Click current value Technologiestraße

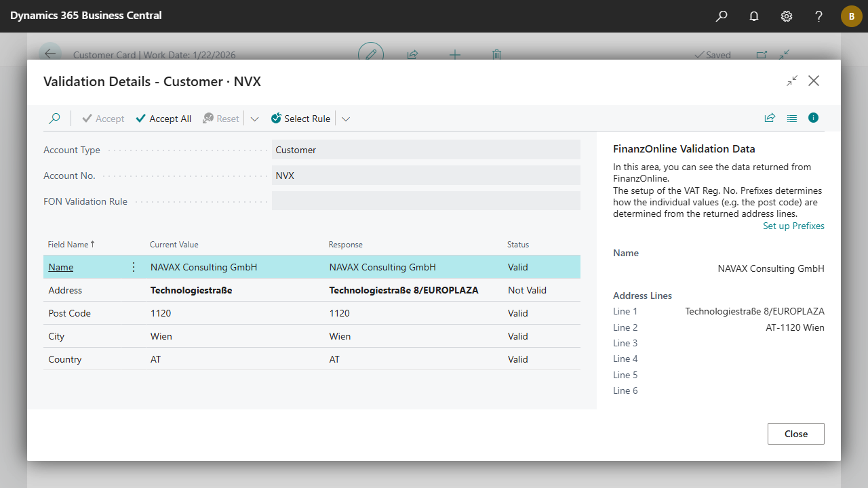(191, 290)
